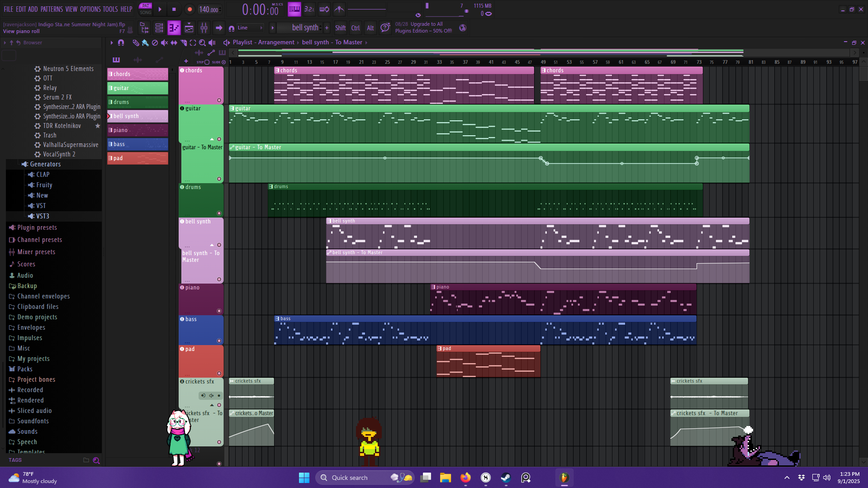Click the Record button
The width and height of the screenshot is (868, 488).
click(x=190, y=9)
